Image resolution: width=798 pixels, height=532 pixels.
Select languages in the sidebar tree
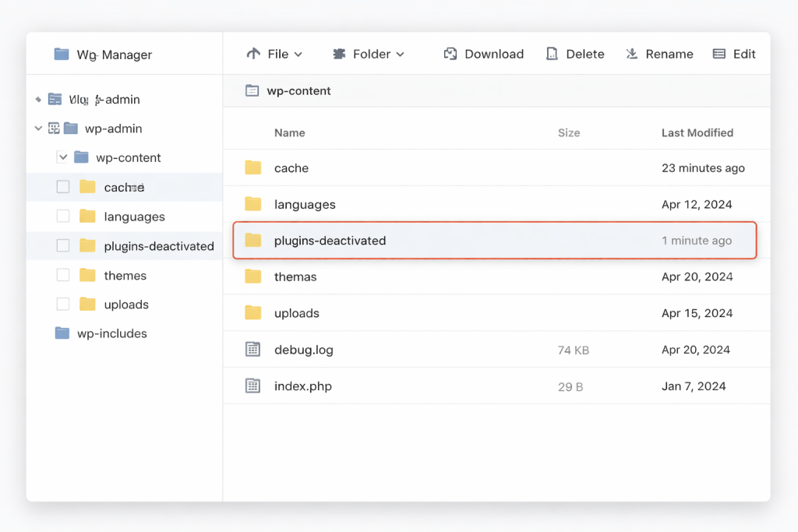[x=134, y=217]
